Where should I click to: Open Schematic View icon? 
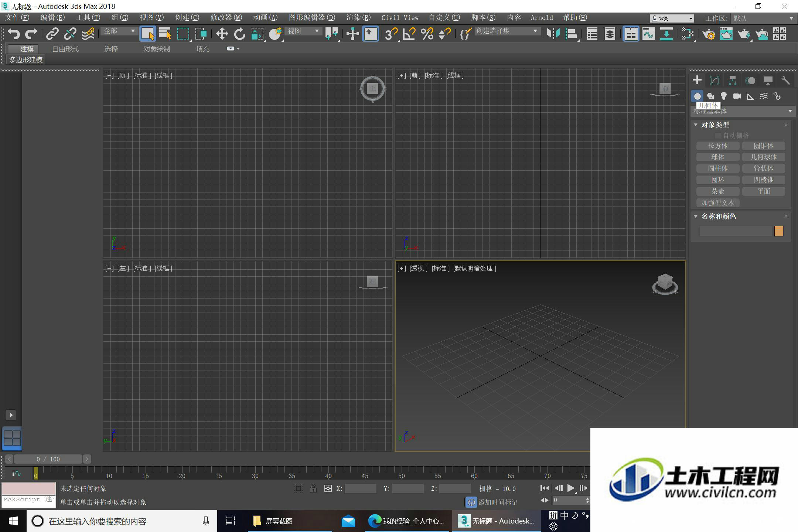(x=666, y=34)
